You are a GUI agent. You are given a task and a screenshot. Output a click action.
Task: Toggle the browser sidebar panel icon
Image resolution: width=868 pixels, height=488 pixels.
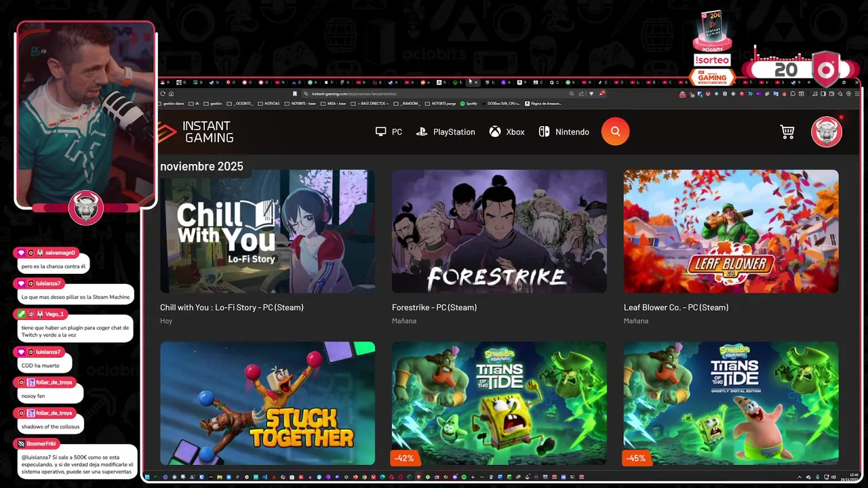pos(823,94)
